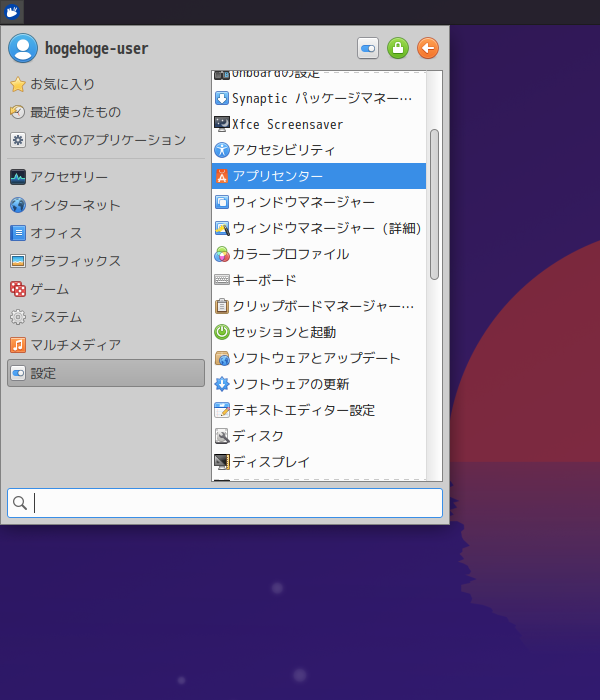Image resolution: width=600 pixels, height=700 pixels.
Task: Click the orange log out arrow button
Action: [428, 48]
